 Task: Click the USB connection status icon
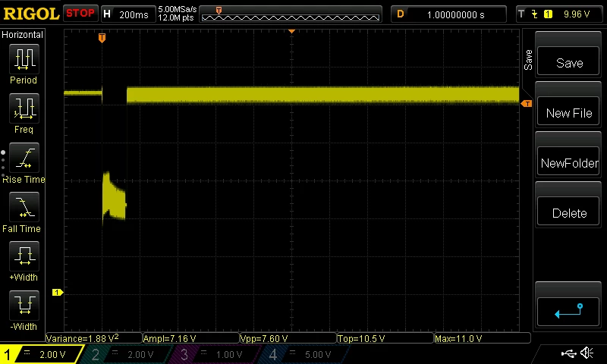568,353
